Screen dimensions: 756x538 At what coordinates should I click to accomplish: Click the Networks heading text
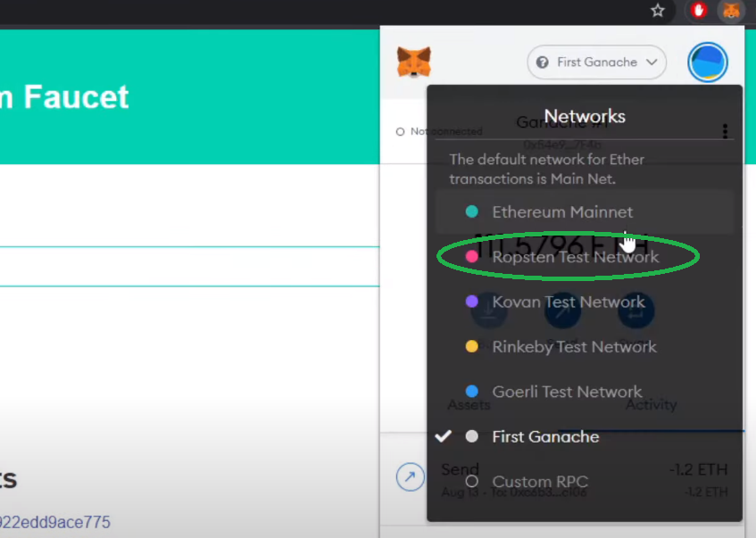(585, 116)
